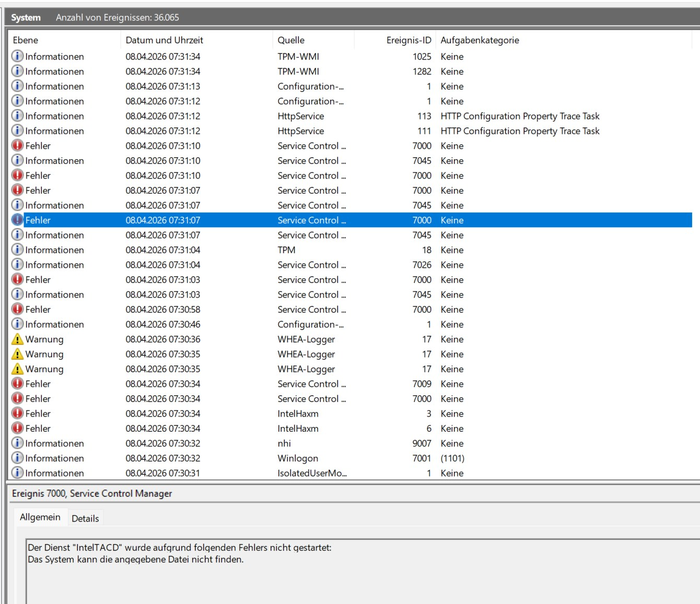The height and width of the screenshot is (604, 700).
Task: Click the 'Winlogon' source cell
Action: 298,458
